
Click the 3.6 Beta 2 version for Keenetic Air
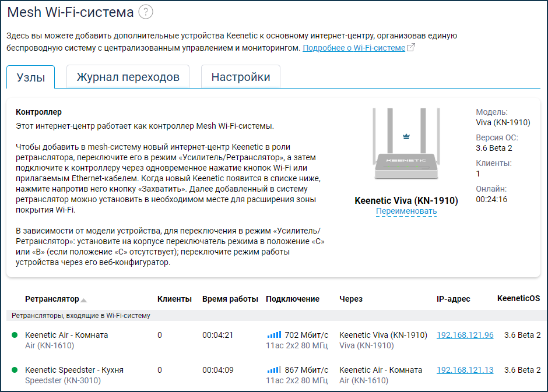click(522, 335)
